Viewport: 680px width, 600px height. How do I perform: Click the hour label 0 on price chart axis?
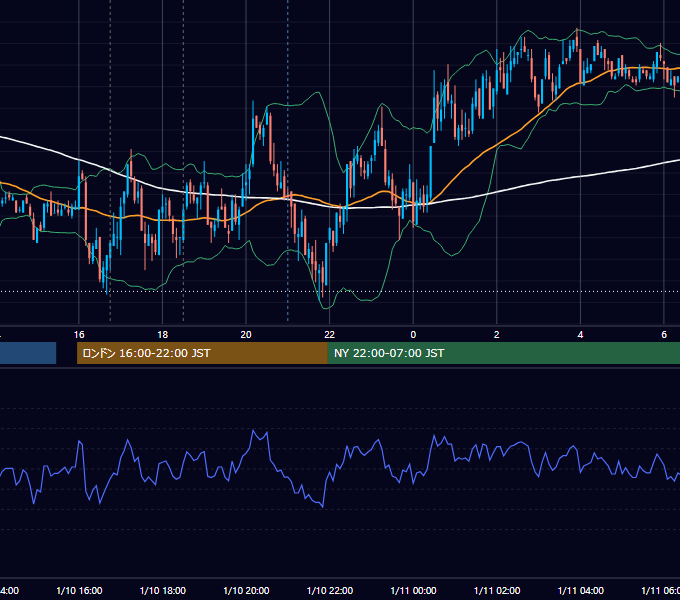(x=413, y=335)
